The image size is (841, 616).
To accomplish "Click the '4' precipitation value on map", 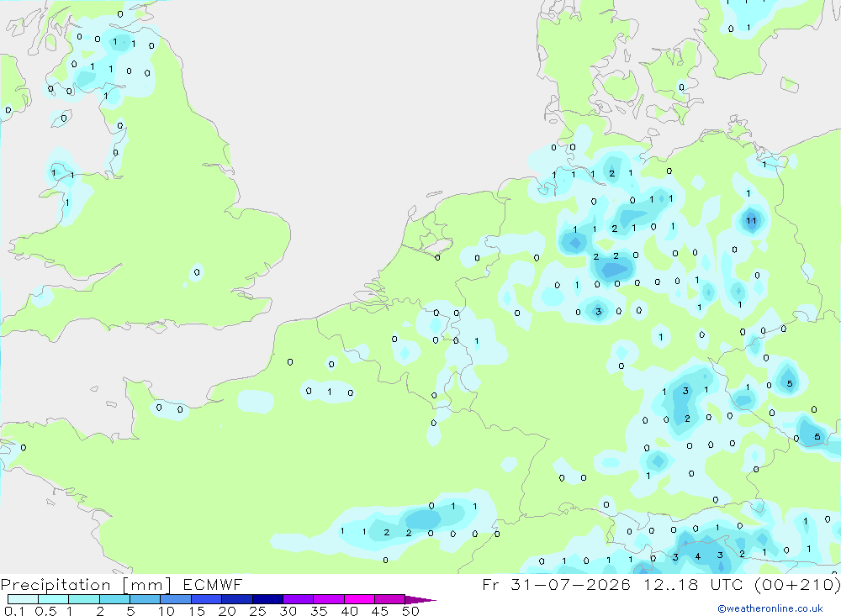I will (x=698, y=556).
